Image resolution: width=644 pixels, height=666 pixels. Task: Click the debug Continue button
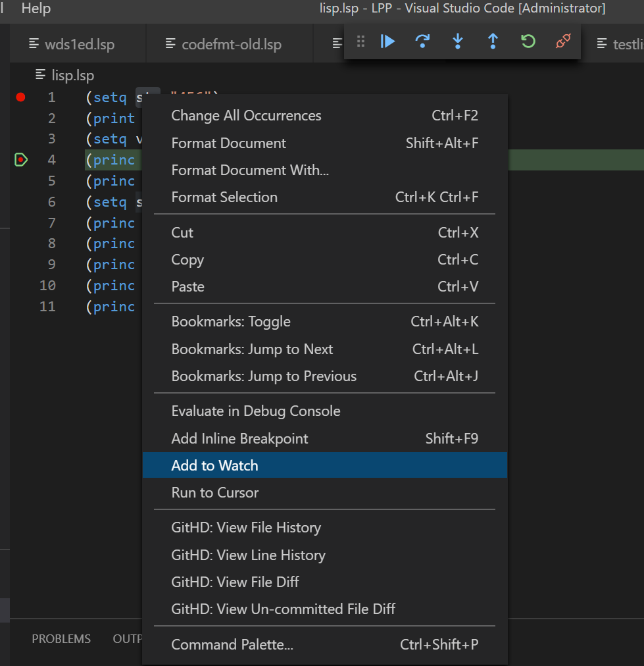click(x=387, y=41)
